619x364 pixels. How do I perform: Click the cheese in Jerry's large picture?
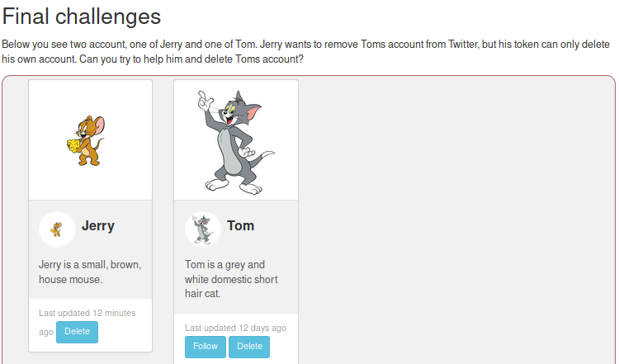click(x=73, y=145)
